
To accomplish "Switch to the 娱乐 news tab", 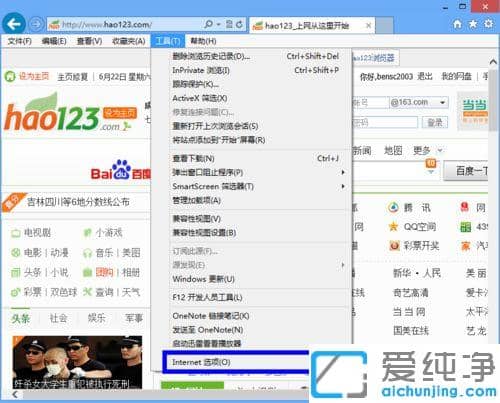I will 96,318.
